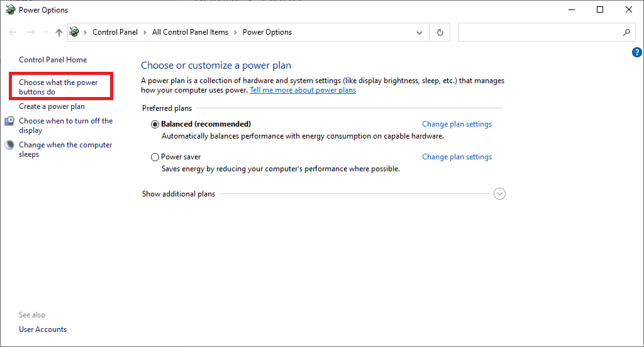Refresh the Power Options page

pos(440,32)
